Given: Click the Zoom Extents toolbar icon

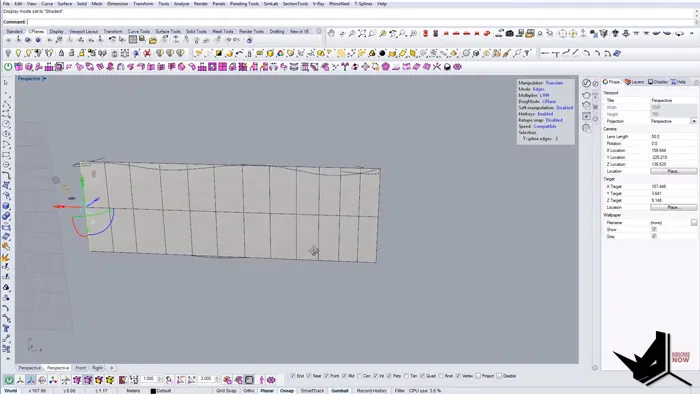Looking at the screenshot, I should (361, 33).
